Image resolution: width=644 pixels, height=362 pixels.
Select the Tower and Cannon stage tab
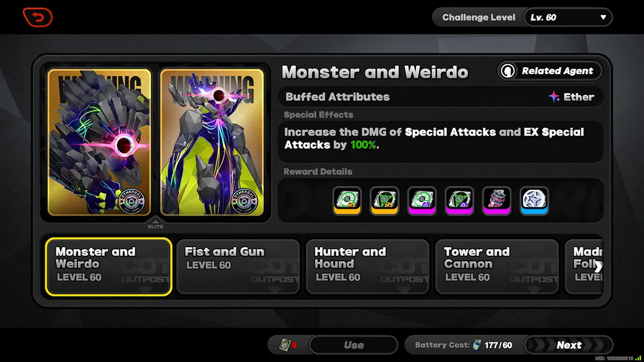pyautogui.click(x=497, y=267)
